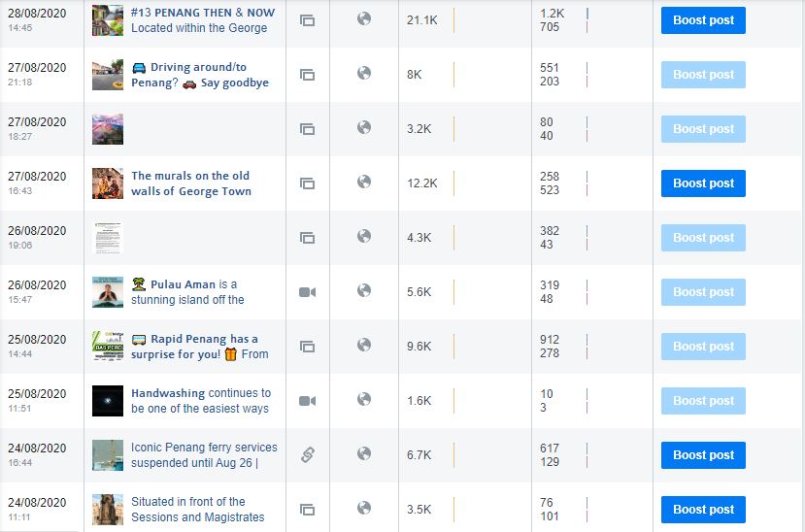Open the document thumbnail posted 26/08/2020 19:06

tap(108, 238)
